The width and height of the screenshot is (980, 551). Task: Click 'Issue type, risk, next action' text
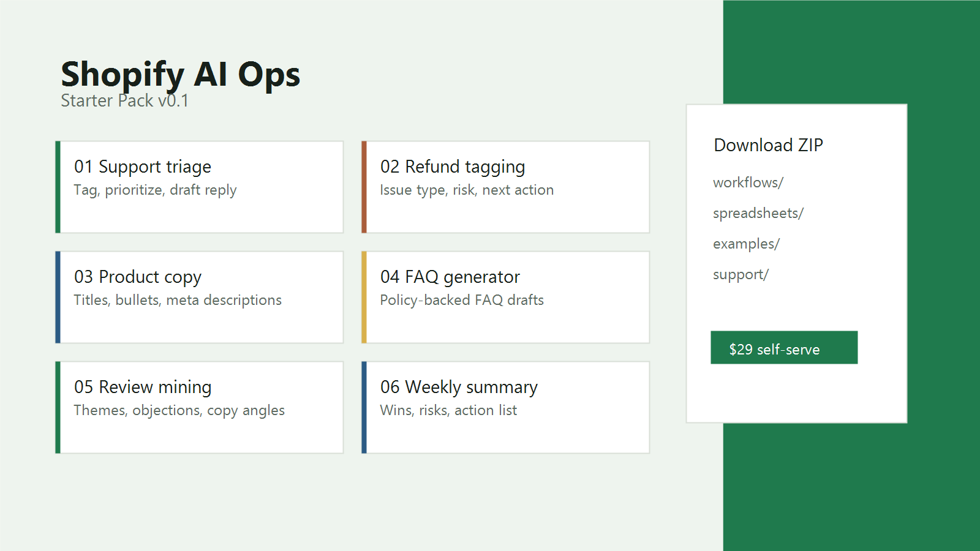pyautogui.click(x=467, y=190)
